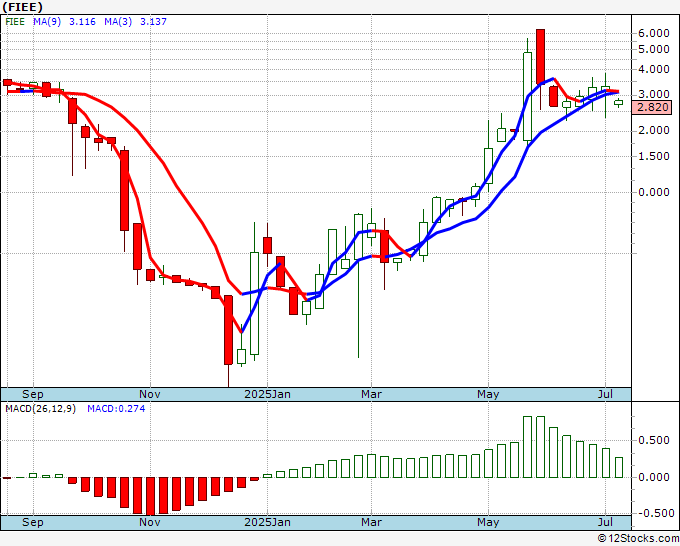680x546 pixels.
Task: Click the 0.000 label on price axis
Action: (654, 192)
